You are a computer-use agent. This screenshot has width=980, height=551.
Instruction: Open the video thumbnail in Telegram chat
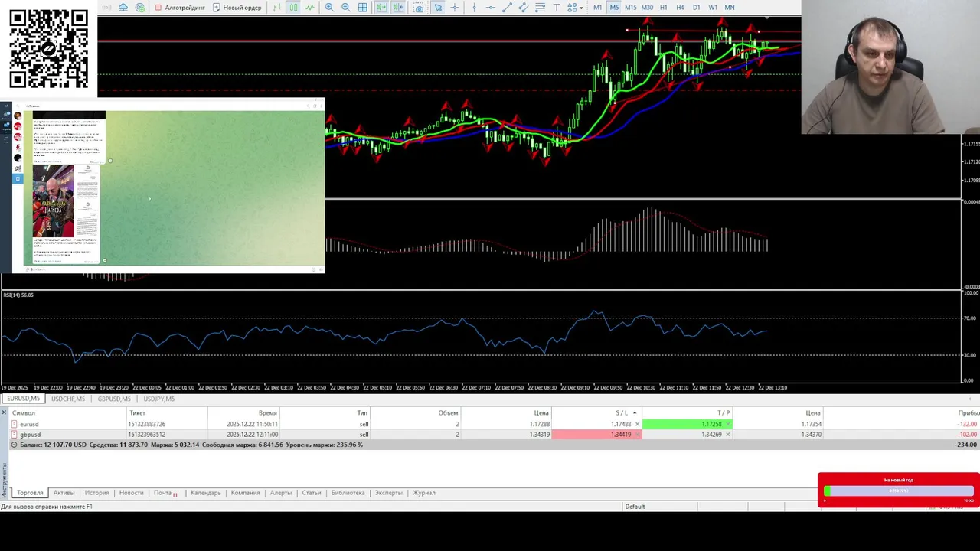click(x=54, y=201)
